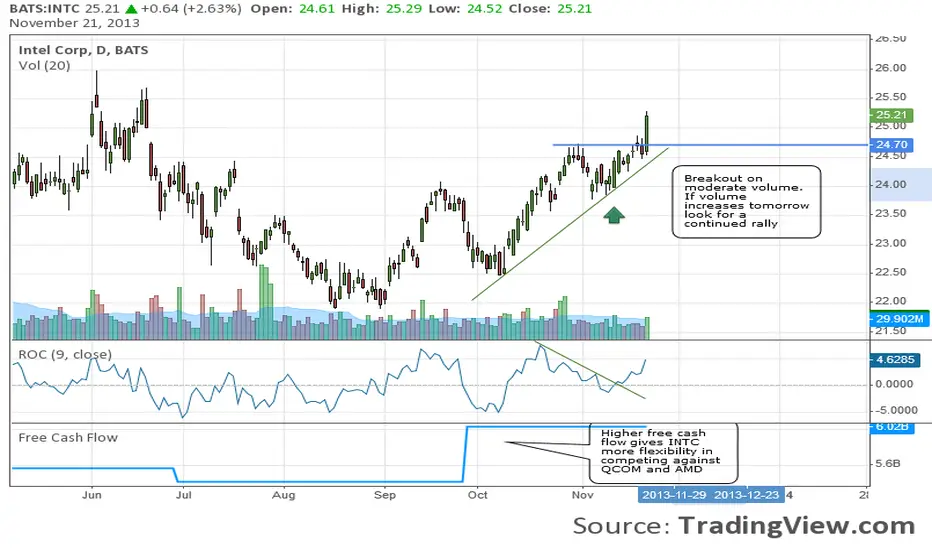Click the blue 24.70 resistance price label
The image size is (932, 550).
click(x=891, y=144)
